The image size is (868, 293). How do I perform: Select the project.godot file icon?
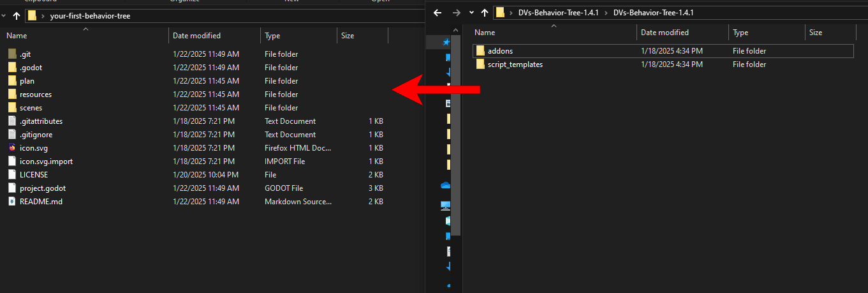12,188
